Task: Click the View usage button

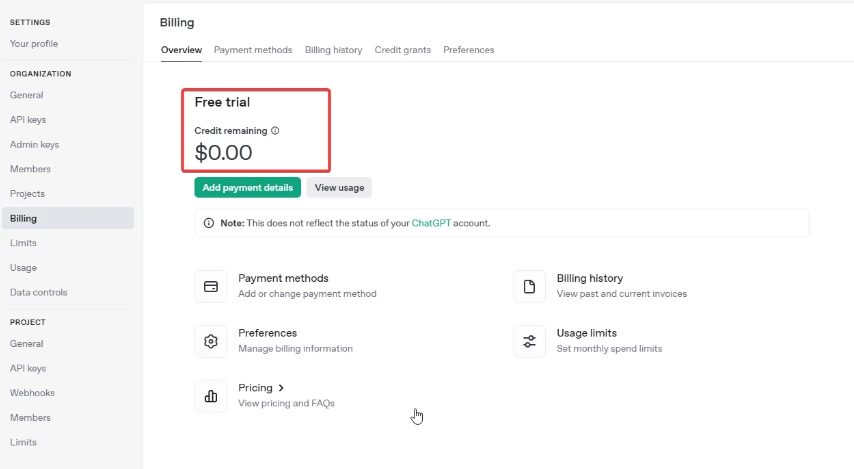Action: point(339,187)
